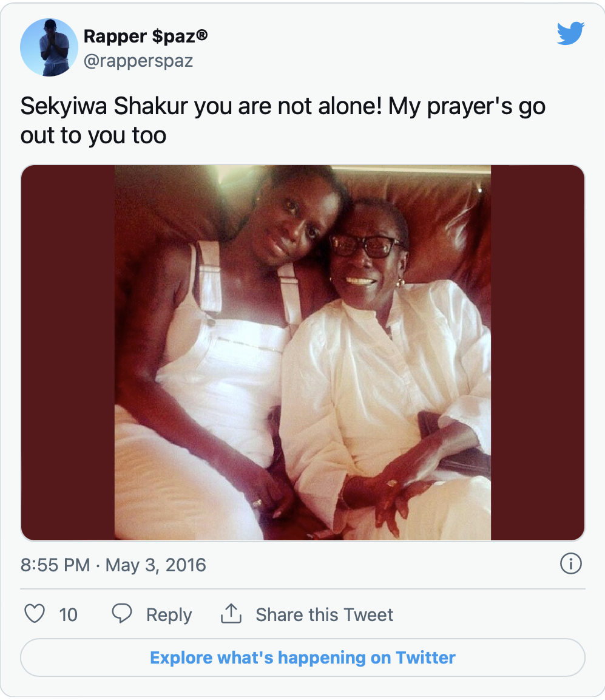605x700 pixels.
Task: Click the reply speech bubble icon
Action: click(x=122, y=614)
